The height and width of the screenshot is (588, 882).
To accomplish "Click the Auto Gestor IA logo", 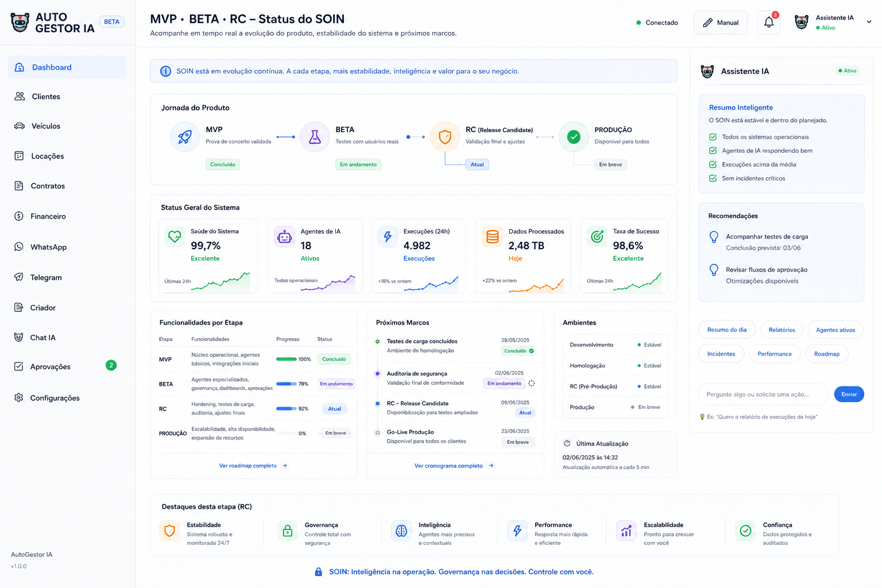I will click(52, 23).
